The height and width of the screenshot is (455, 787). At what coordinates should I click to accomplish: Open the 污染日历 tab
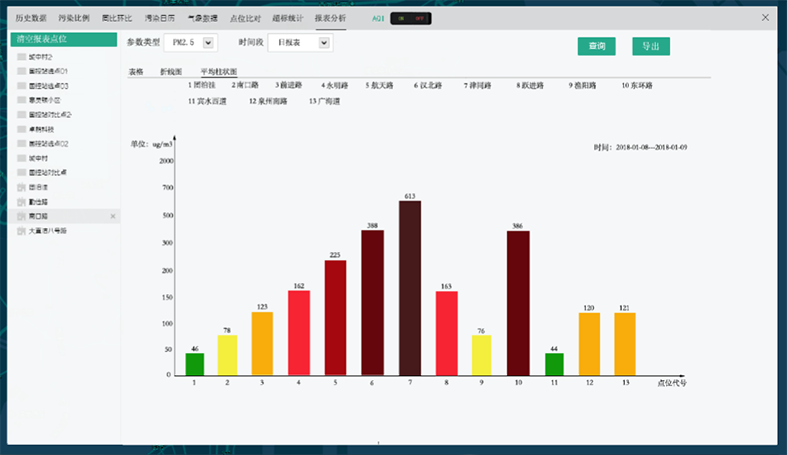point(160,18)
